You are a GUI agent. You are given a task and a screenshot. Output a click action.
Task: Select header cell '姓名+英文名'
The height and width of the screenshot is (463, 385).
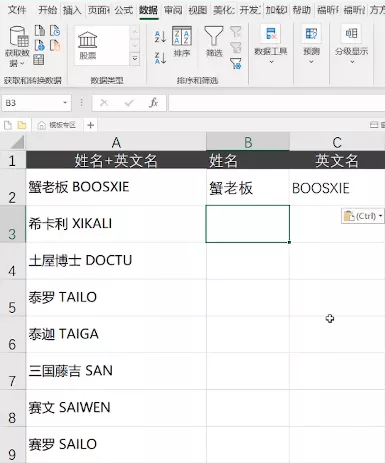pos(116,160)
